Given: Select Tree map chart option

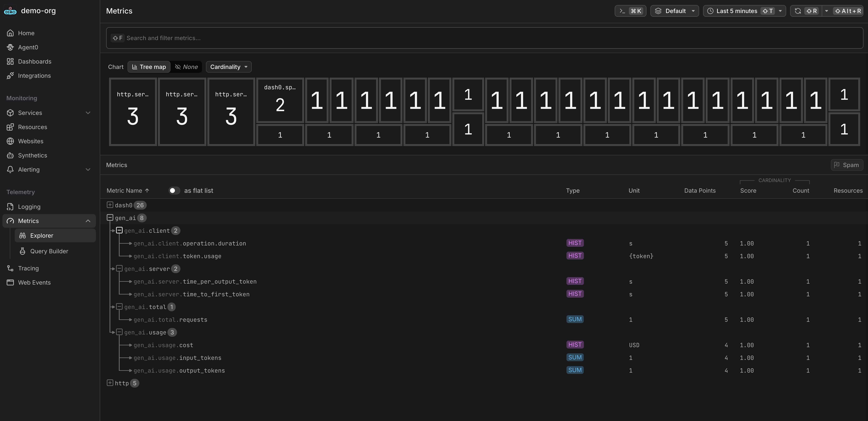Looking at the screenshot, I should tap(149, 67).
